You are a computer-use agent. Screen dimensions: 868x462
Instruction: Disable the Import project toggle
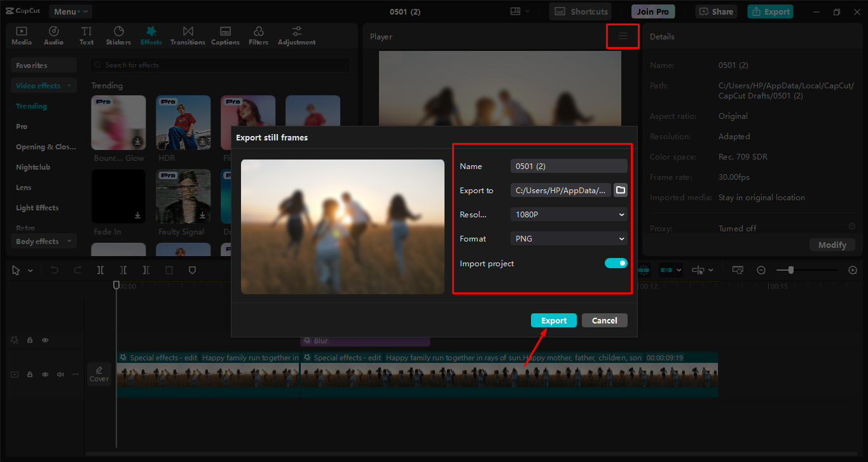point(616,262)
